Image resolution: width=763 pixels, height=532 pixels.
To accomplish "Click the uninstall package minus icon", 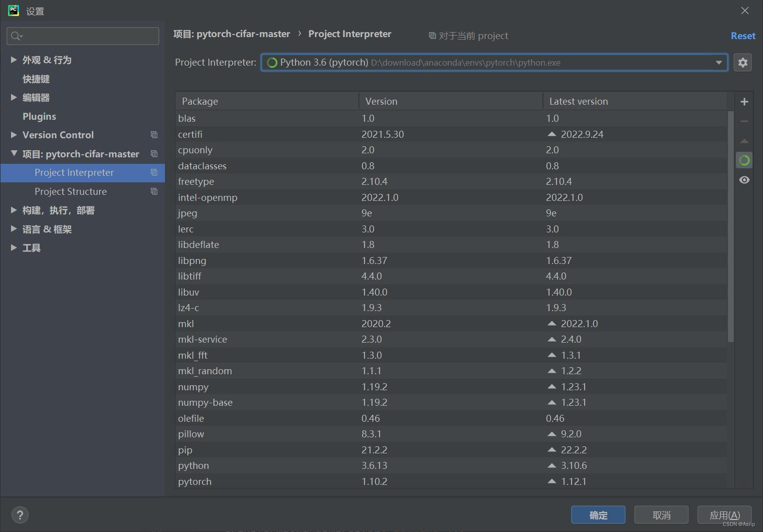I will (x=744, y=121).
